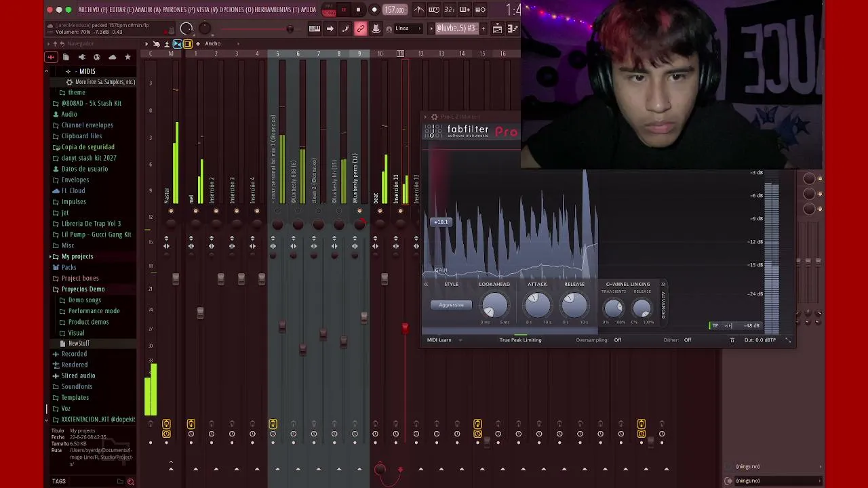
Task: Click the stop button in the transport bar
Action: click(x=358, y=9)
